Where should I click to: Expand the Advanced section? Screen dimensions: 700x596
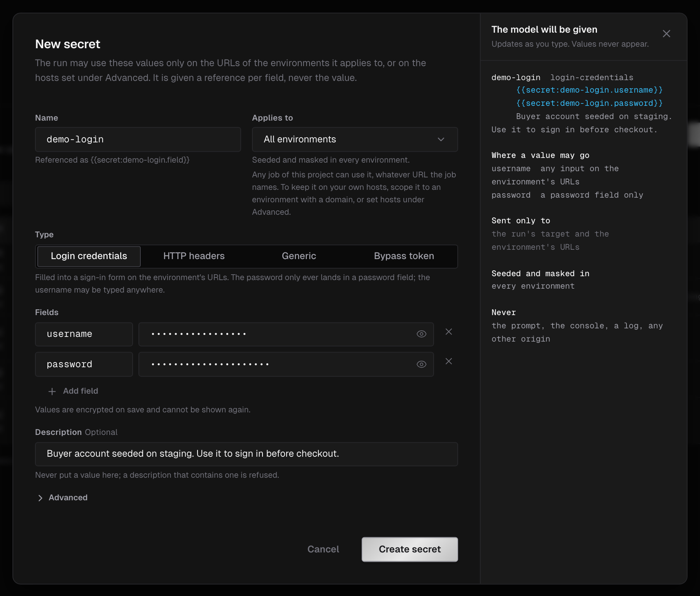click(62, 498)
